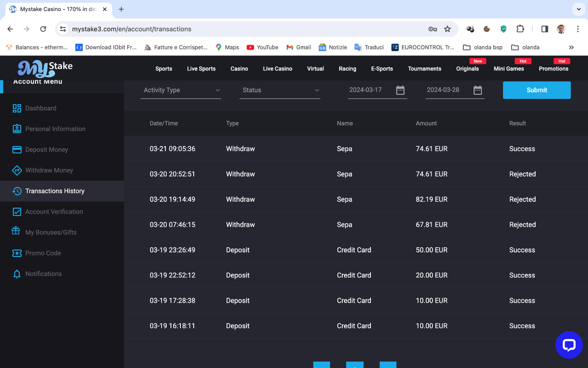The width and height of the screenshot is (588, 368).
Task: Open Promotions menu item
Action: tap(554, 69)
